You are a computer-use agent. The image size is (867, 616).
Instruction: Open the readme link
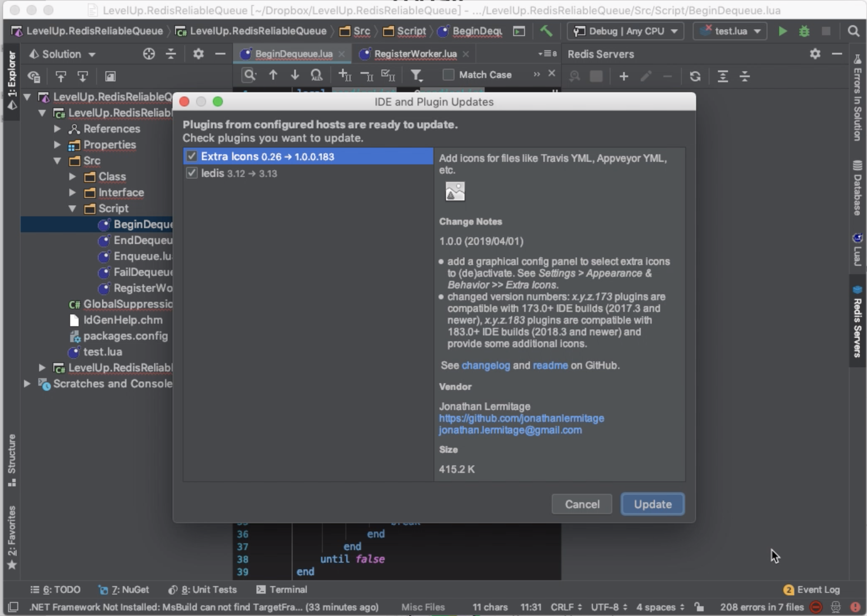pos(550,366)
